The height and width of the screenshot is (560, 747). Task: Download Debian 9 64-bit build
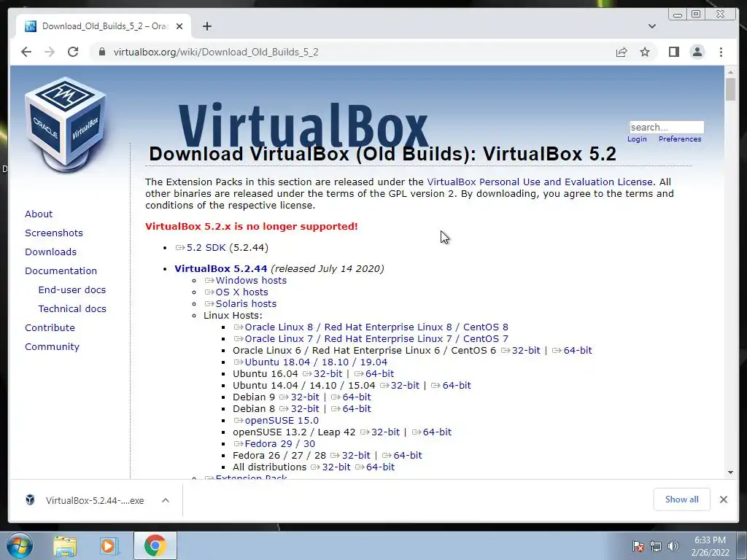click(x=356, y=397)
